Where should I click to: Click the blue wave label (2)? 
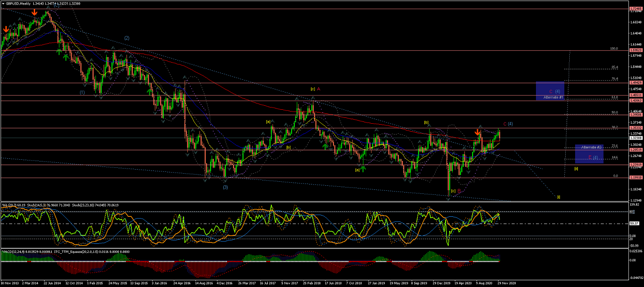click(126, 38)
